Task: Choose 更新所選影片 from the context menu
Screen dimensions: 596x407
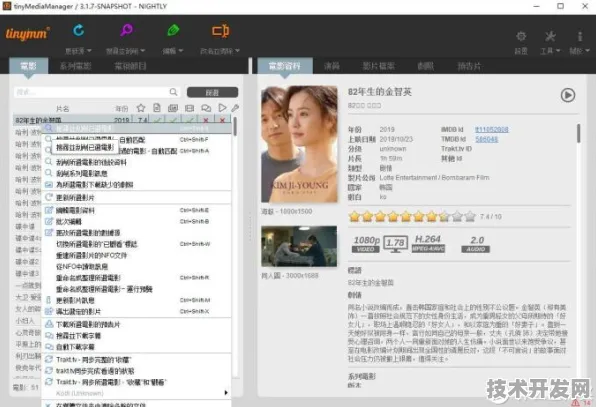Action: (137, 198)
